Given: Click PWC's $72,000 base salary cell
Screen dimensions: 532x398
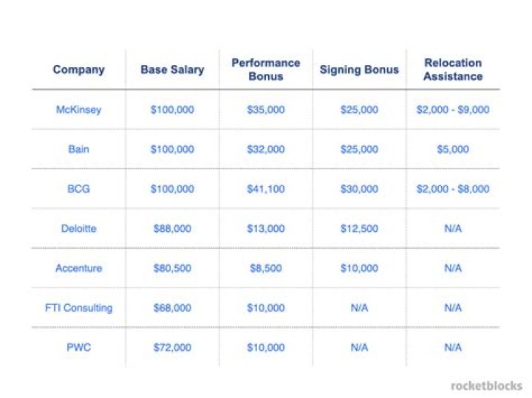Looking at the screenshot, I should [172, 348].
